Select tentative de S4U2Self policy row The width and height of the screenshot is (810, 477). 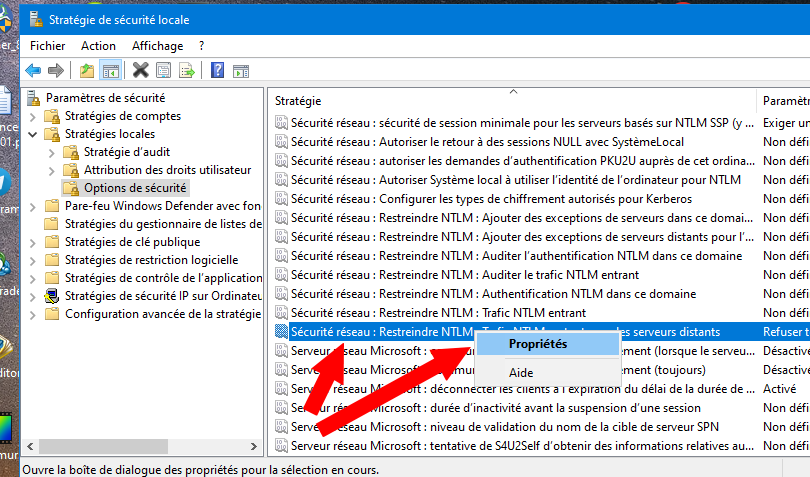coord(522,445)
